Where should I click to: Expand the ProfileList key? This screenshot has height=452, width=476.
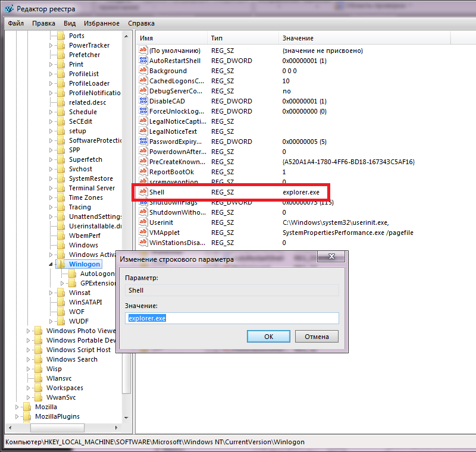tap(51, 74)
